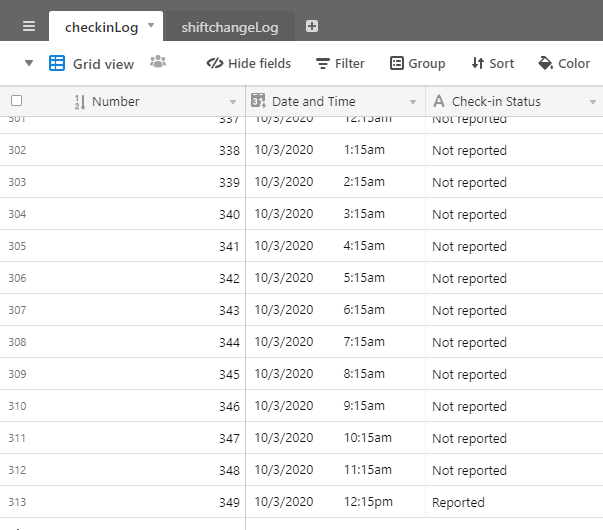
Task: Switch to the shiftchangeLog tab
Action: coord(230,27)
